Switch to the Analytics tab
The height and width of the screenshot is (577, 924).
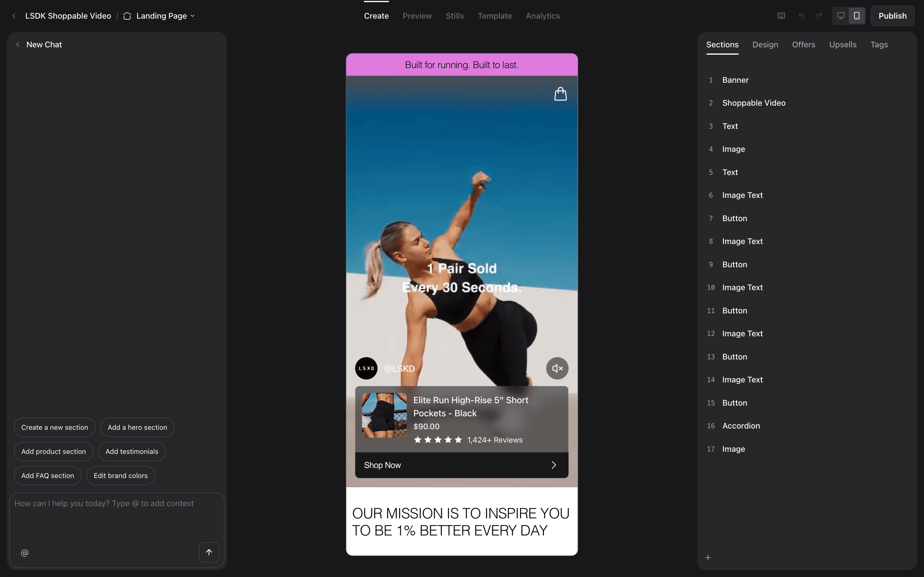(x=542, y=16)
